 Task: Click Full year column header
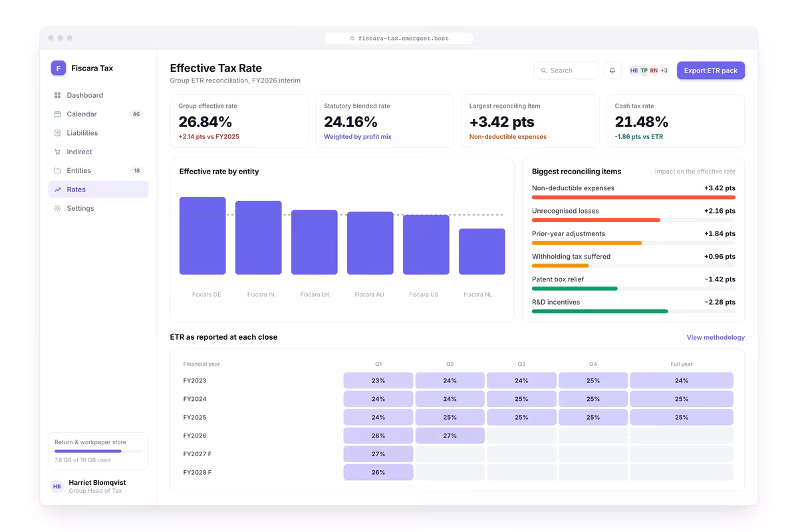682,364
